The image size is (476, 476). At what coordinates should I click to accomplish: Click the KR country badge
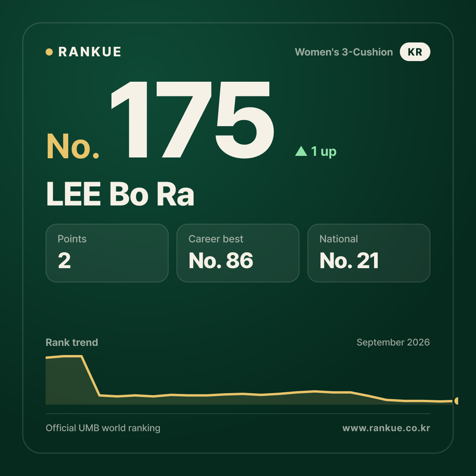[x=415, y=52]
